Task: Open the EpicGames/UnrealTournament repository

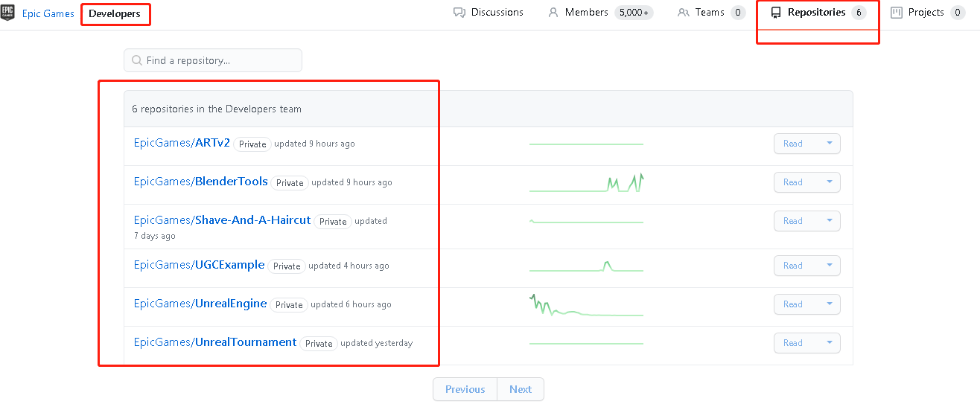Action: coord(215,342)
